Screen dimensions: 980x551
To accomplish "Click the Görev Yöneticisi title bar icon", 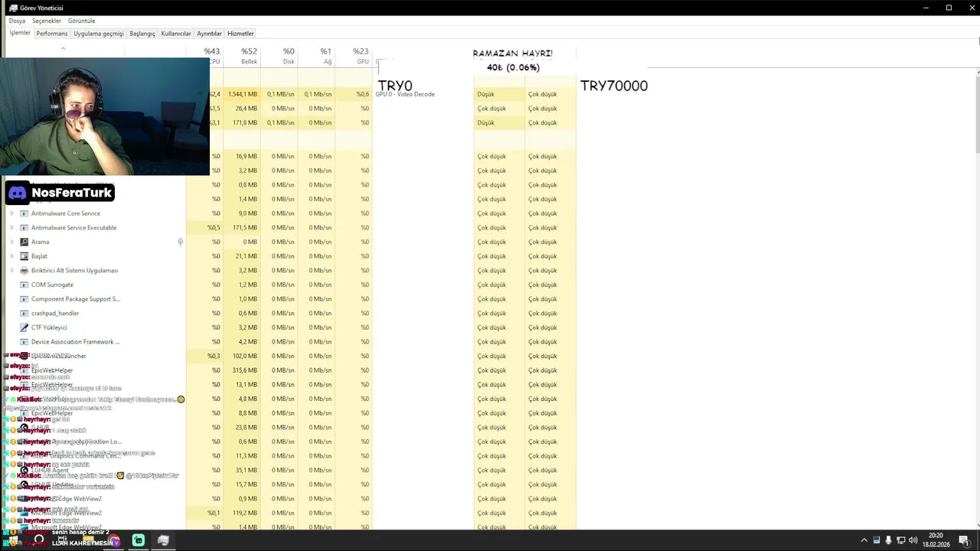I will tap(13, 8).
